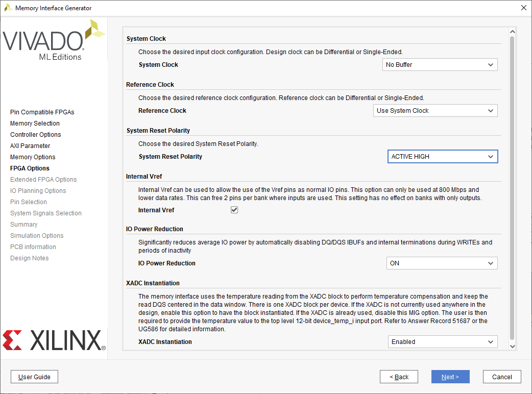This screenshot has height=394, width=532.
Task: Toggle the Internal Vref checkbox
Action: pos(234,210)
